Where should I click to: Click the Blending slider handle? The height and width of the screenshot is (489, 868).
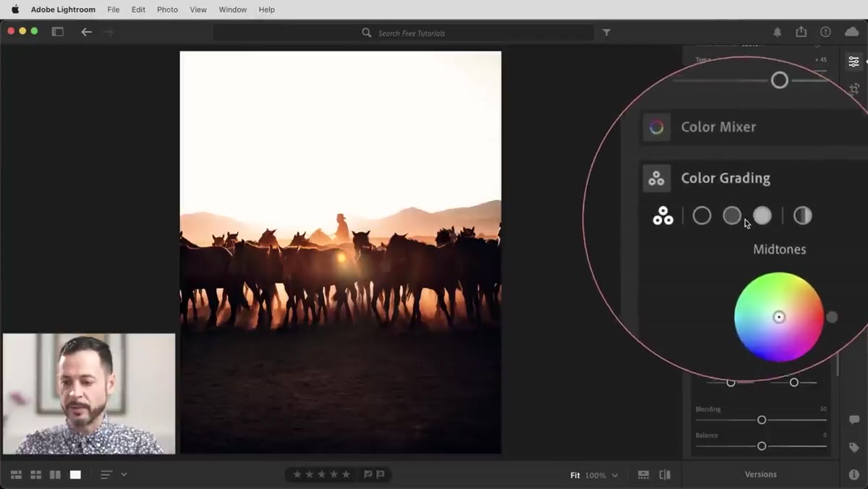(762, 420)
